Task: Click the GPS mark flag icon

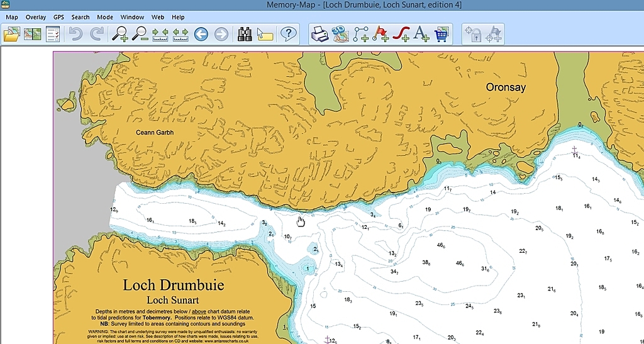Action: coord(493,34)
